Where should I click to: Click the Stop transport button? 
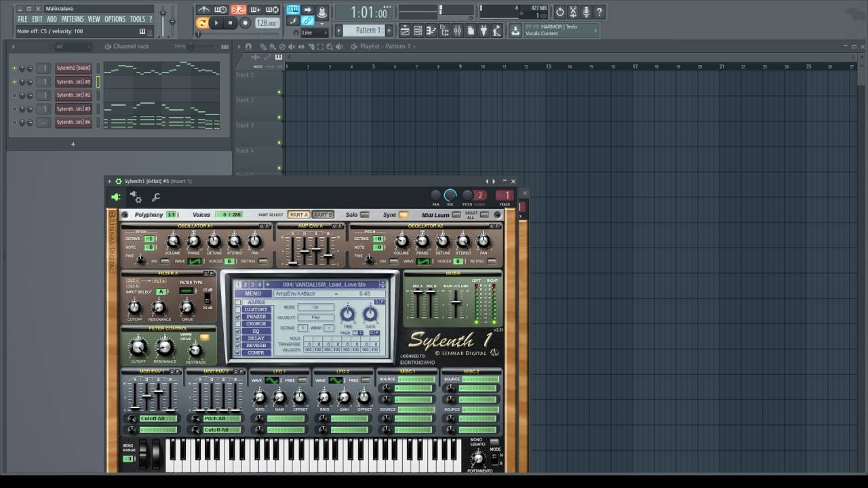click(230, 23)
